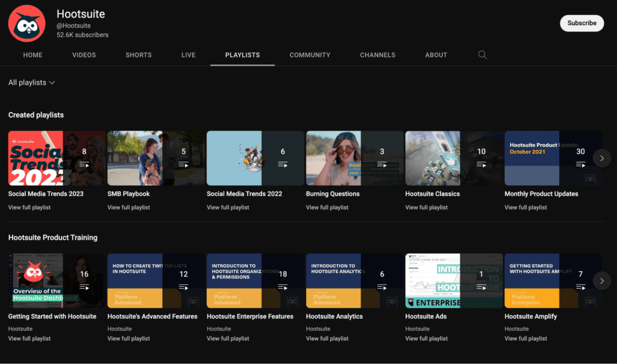Expand the All playlists dropdown
The height and width of the screenshot is (364, 617).
point(31,83)
